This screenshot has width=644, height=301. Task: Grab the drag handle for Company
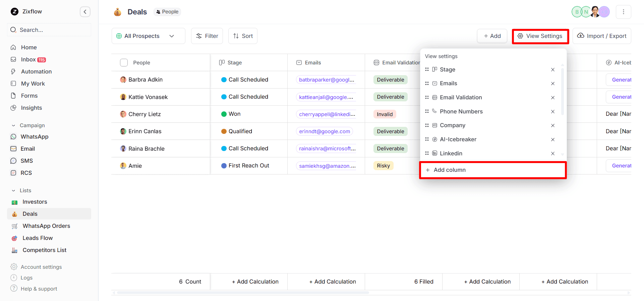[427, 125]
